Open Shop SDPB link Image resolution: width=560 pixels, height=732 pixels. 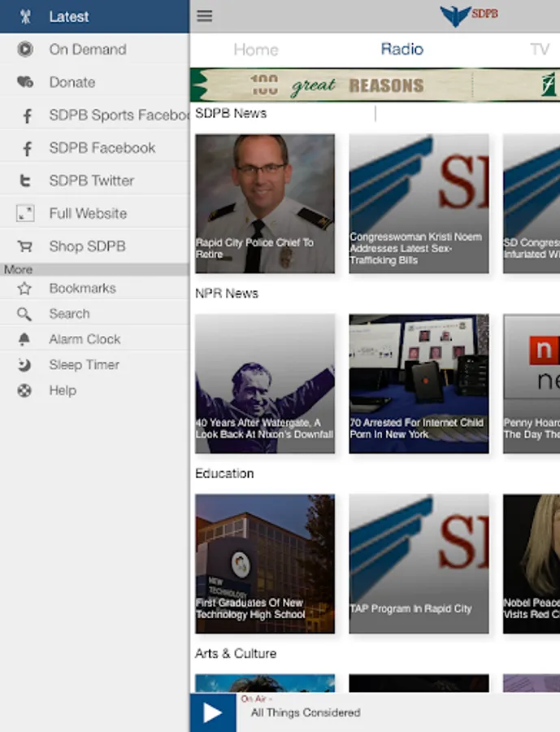click(95, 246)
